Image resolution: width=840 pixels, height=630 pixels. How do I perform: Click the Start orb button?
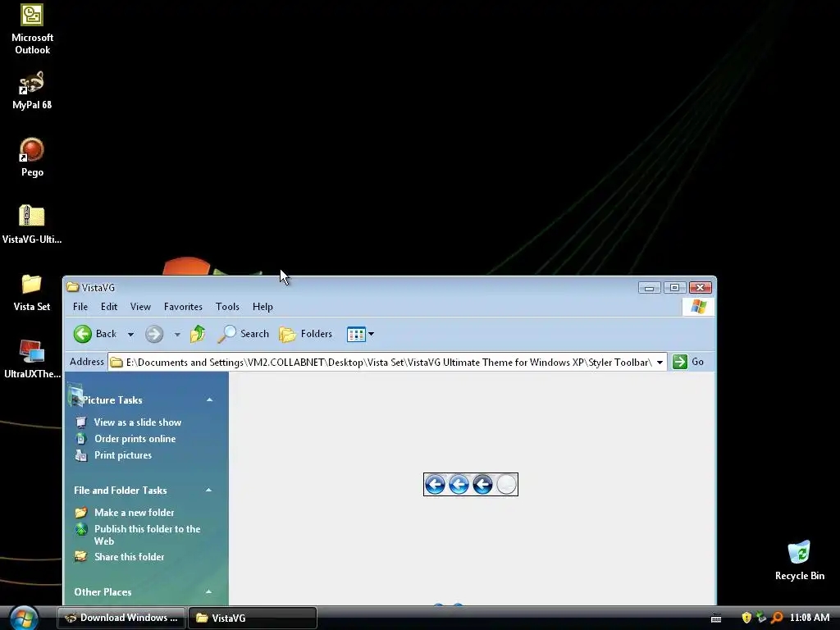click(x=24, y=619)
